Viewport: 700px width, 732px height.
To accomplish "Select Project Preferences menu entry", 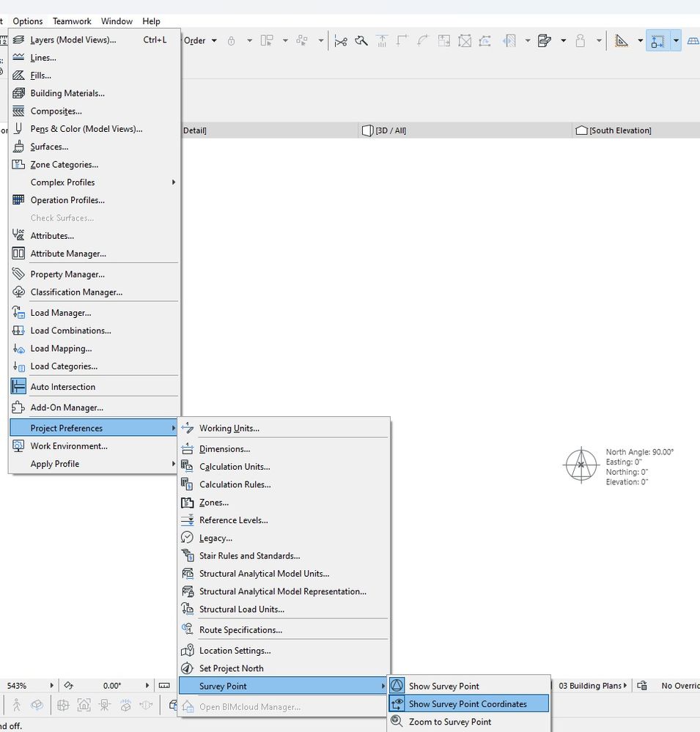I will point(94,428).
